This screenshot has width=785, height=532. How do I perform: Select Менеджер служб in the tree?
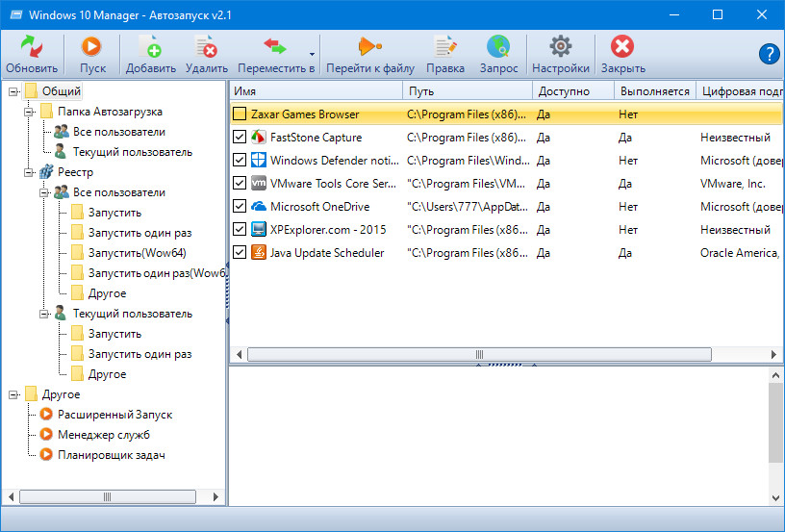(104, 435)
